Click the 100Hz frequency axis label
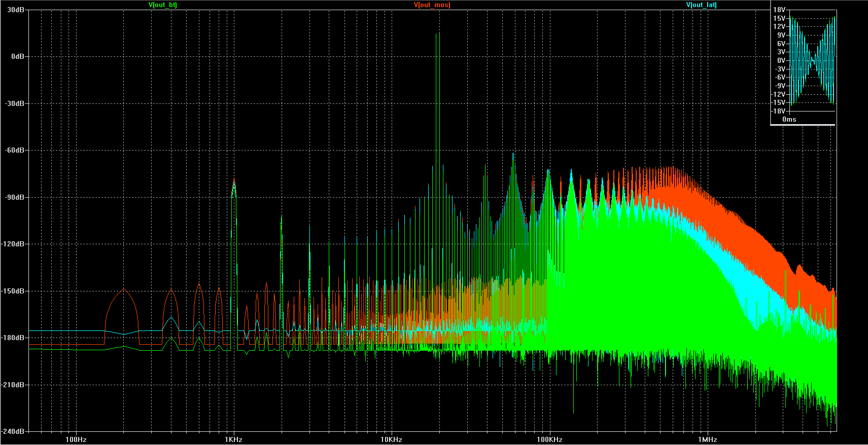The height and width of the screenshot is (445, 868). (76, 439)
